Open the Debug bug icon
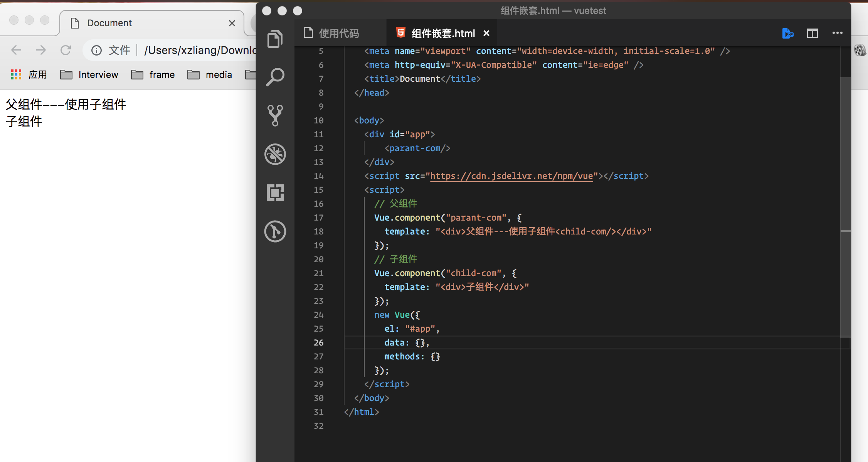Image resolution: width=868 pixels, height=462 pixels. (275, 154)
